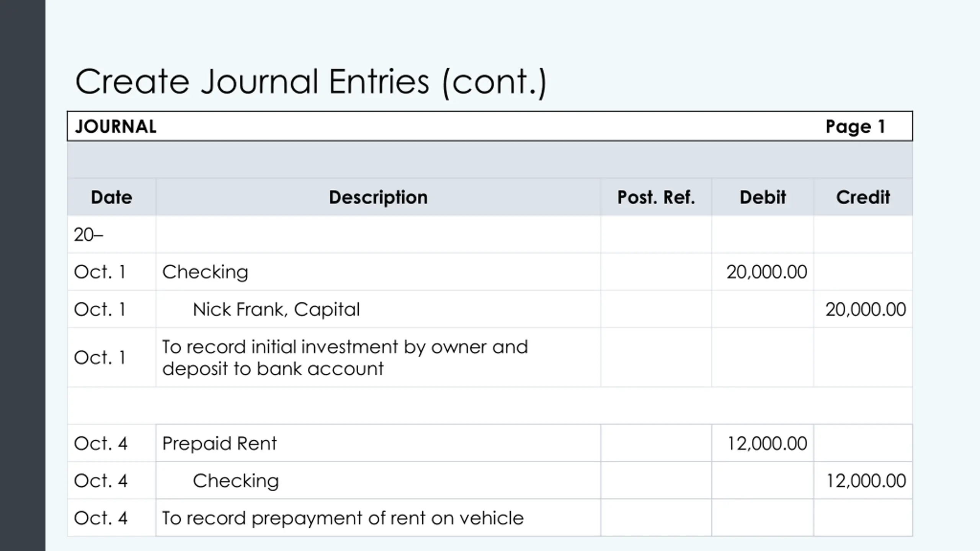Click the slide title 'Create Journal Entries (cont.)'
The image size is (980, 551).
(x=311, y=82)
